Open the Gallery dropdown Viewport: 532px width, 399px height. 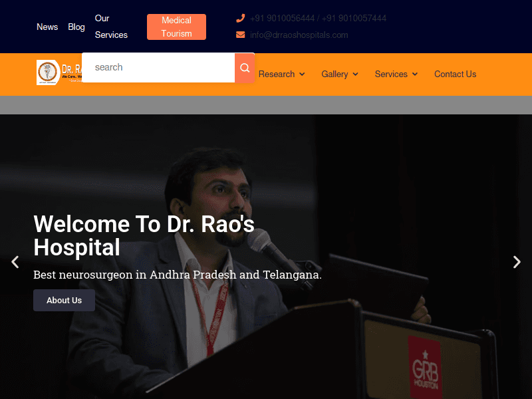click(x=335, y=74)
